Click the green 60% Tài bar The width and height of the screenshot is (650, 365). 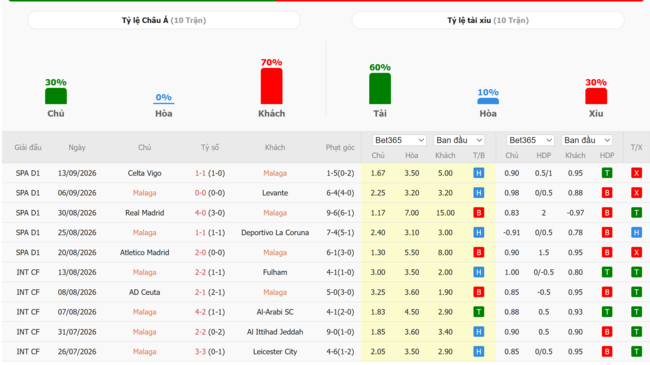pyautogui.click(x=380, y=88)
